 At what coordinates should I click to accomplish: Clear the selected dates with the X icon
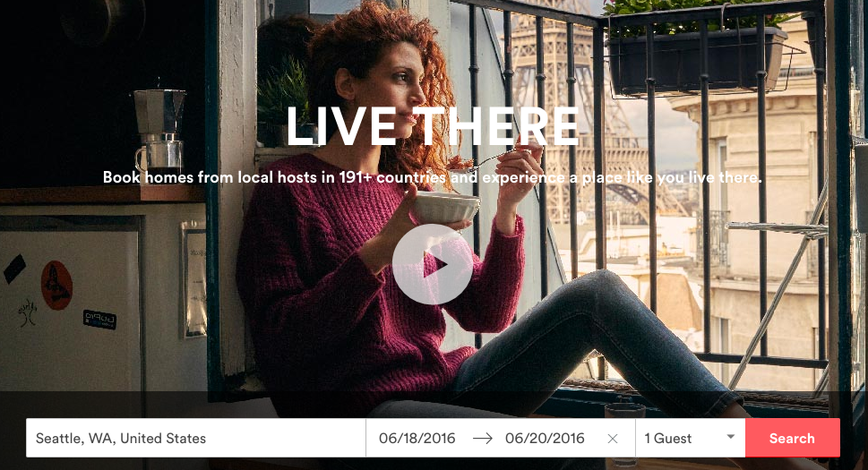[612, 439]
